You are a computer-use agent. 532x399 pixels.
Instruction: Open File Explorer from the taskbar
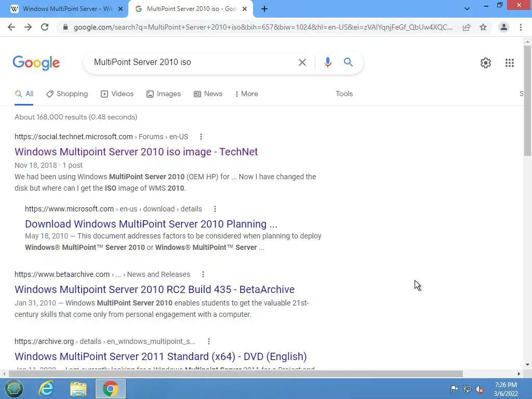(78, 389)
